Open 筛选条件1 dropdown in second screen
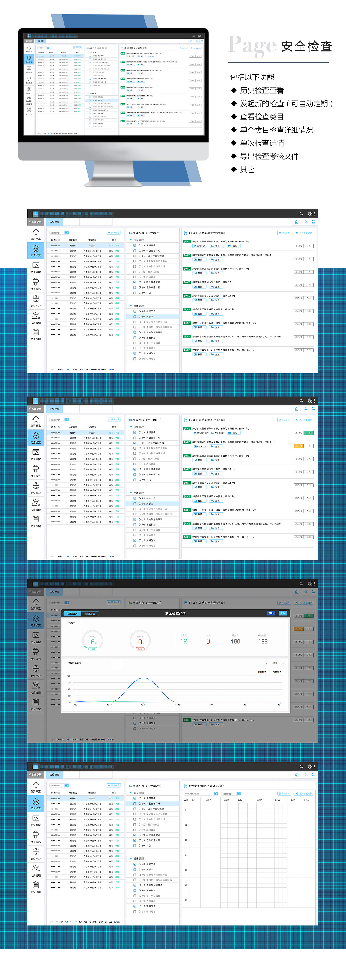The image size is (346, 980). tap(59, 420)
